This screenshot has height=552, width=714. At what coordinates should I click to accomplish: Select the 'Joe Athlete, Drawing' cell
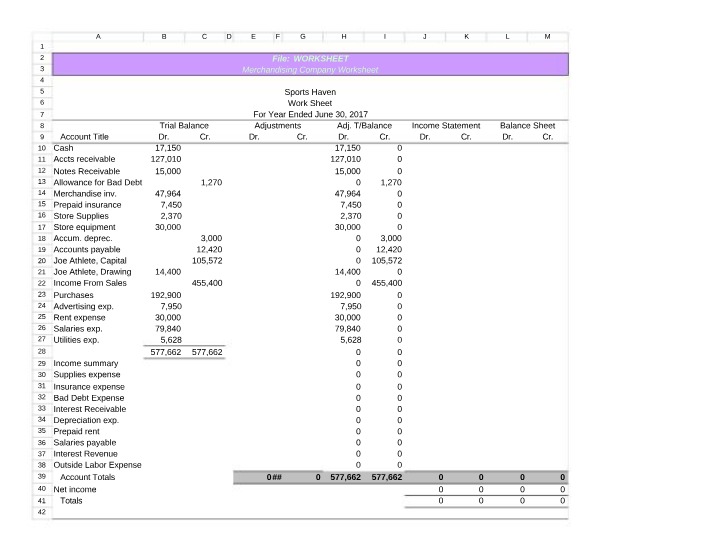pyautogui.click(x=92, y=272)
